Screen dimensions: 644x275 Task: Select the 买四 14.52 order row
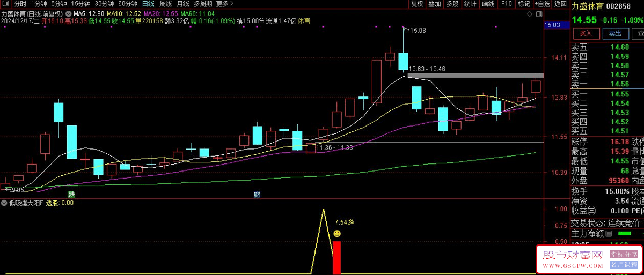607,122
